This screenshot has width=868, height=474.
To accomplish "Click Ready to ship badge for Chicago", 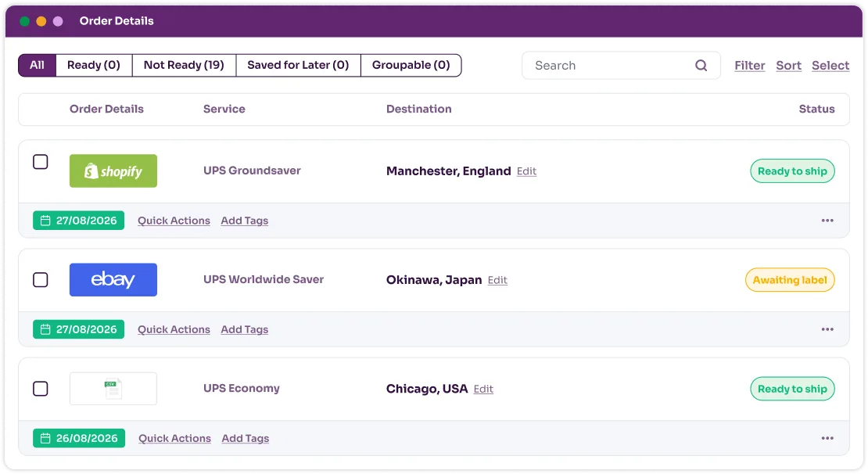I will click(x=792, y=389).
